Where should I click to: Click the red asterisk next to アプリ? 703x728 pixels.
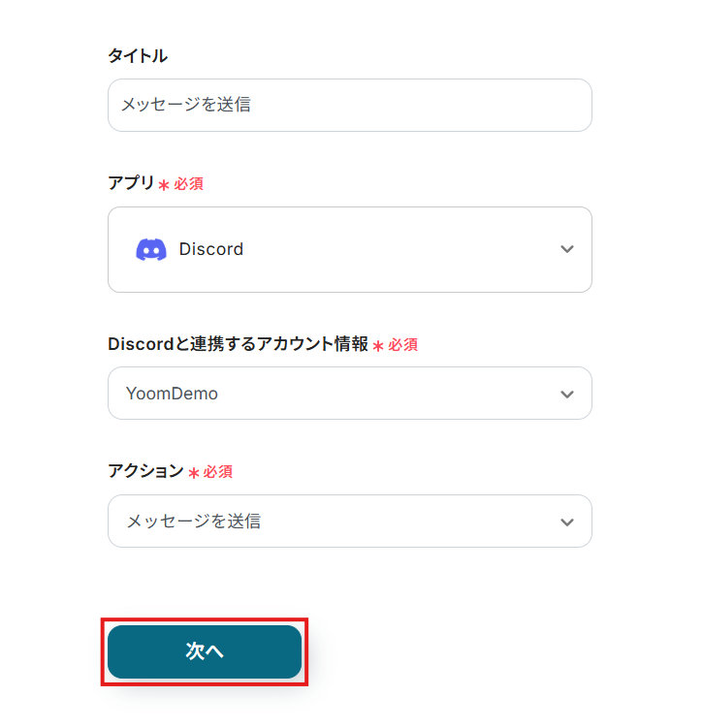coord(164,185)
